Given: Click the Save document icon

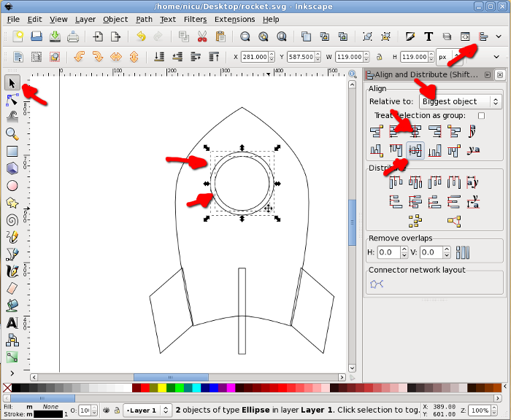Looking at the screenshot, I should (x=55, y=36).
